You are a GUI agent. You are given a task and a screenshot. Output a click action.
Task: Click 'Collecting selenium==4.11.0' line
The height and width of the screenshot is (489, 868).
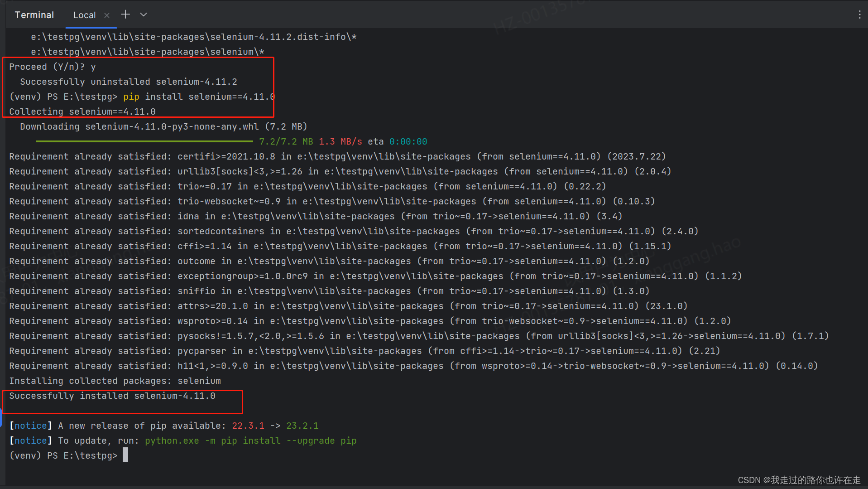point(82,111)
